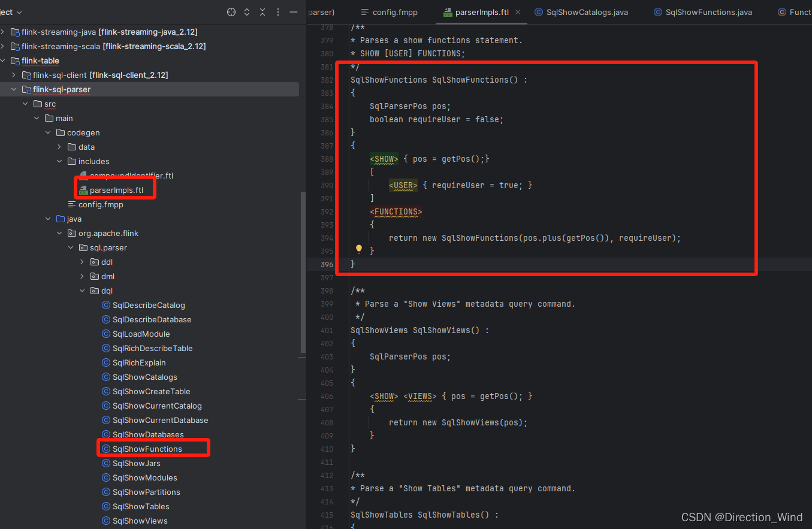812x529 pixels.
Task: Collapse the org.apache.flink package
Action: coord(59,233)
